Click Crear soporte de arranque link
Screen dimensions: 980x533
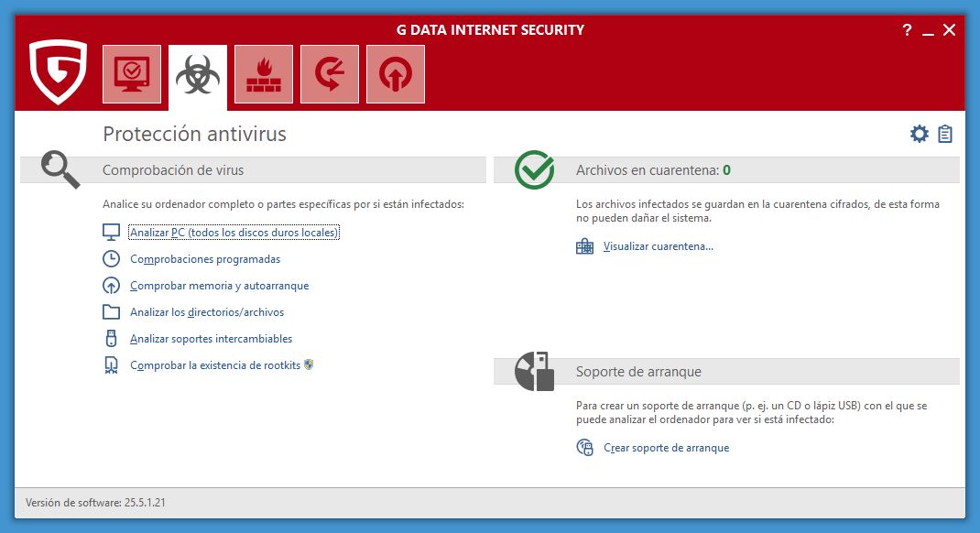tap(666, 448)
